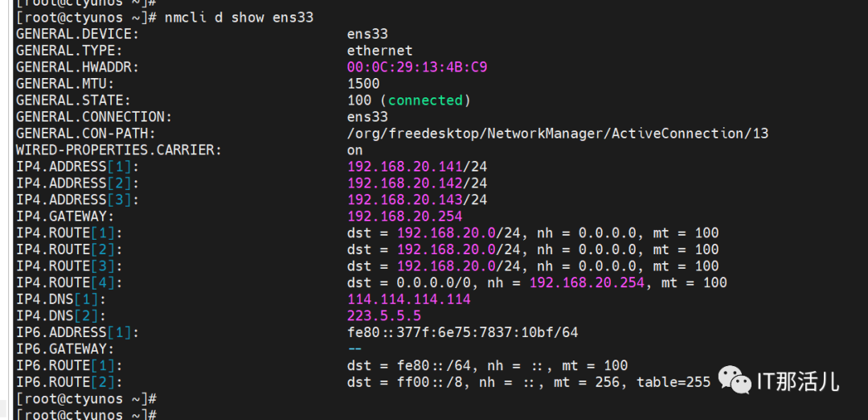Click the nmcli d show ens33 command
This screenshot has width=868, height=420.
239,17
